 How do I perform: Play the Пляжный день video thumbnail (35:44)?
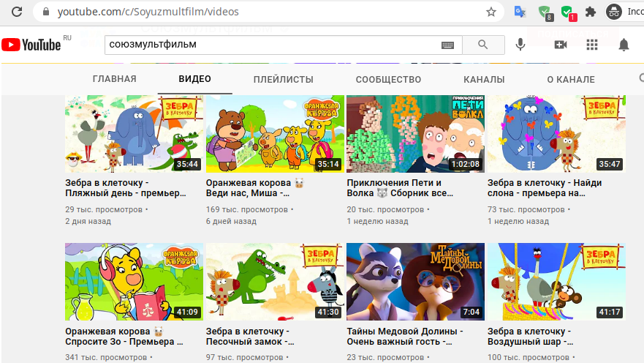tap(134, 134)
